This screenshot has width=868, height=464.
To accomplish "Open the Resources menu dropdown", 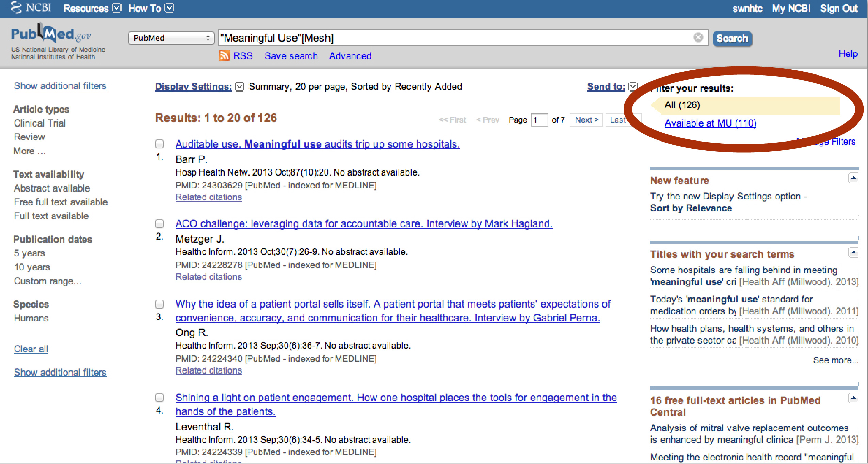I will pyautogui.click(x=117, y=8).
